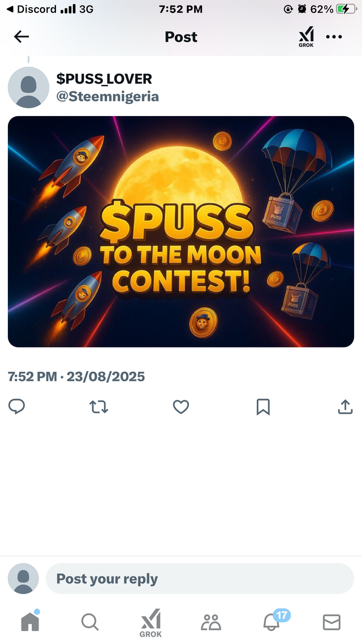Viewport: 362px width, 644px height.
Task: Open the @Steemnigeria profile handle
Action: coord(107,97)
